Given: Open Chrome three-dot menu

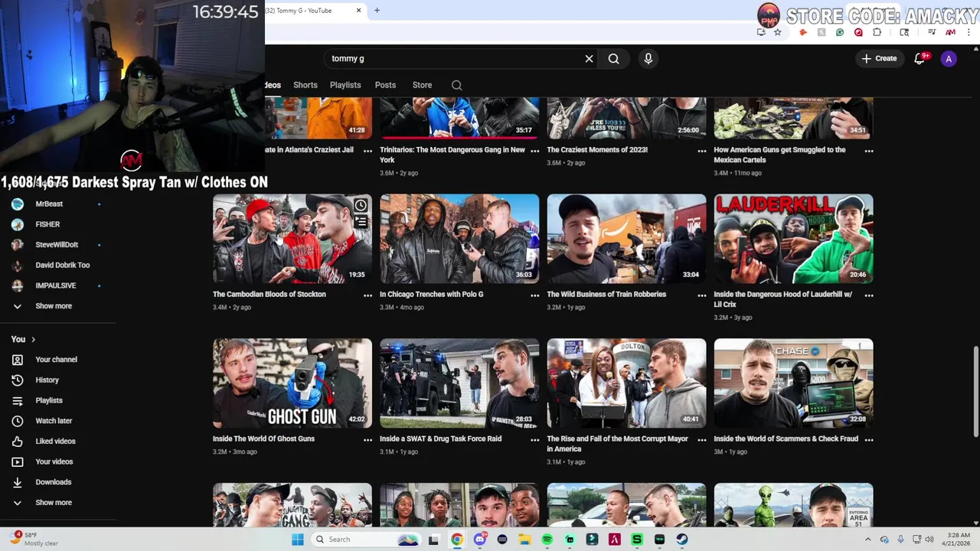Looking at the screenshot, I should [x=968, y=32].
